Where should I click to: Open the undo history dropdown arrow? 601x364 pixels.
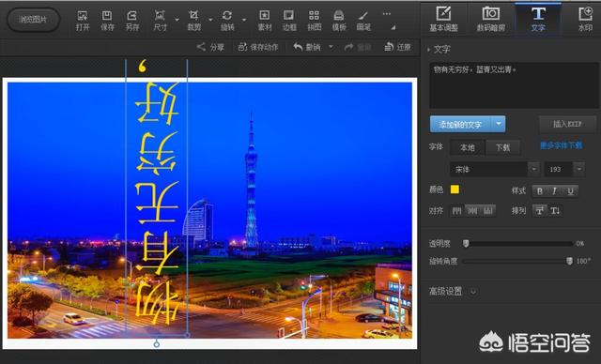(x=331, y=47)
